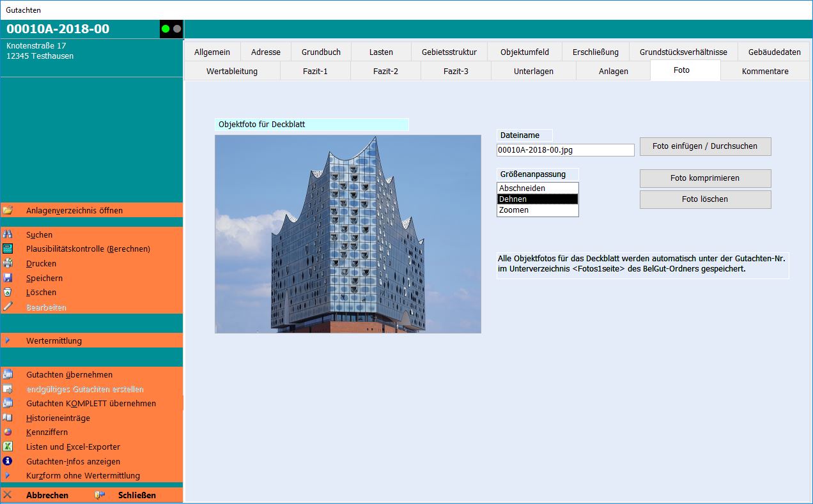The height and width of the screenshot is (504, 813).
Task: Click the arrow icon beside Wertermittlung
Action: click(x=8, y=340)
